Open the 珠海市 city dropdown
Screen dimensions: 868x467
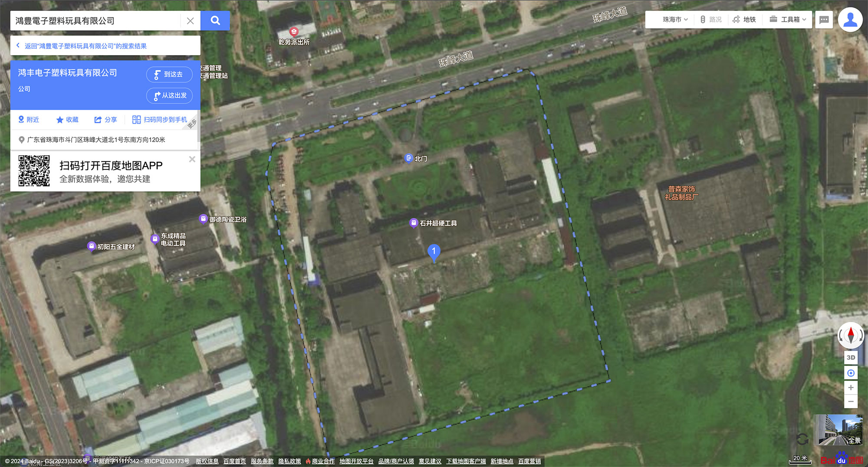(x=675, y=20)
